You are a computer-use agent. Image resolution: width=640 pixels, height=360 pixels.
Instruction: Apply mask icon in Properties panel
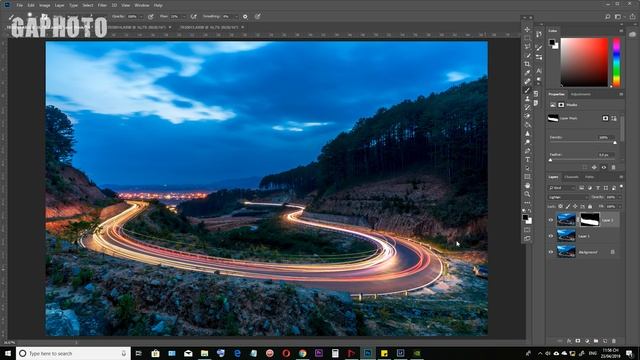point(594,167)
